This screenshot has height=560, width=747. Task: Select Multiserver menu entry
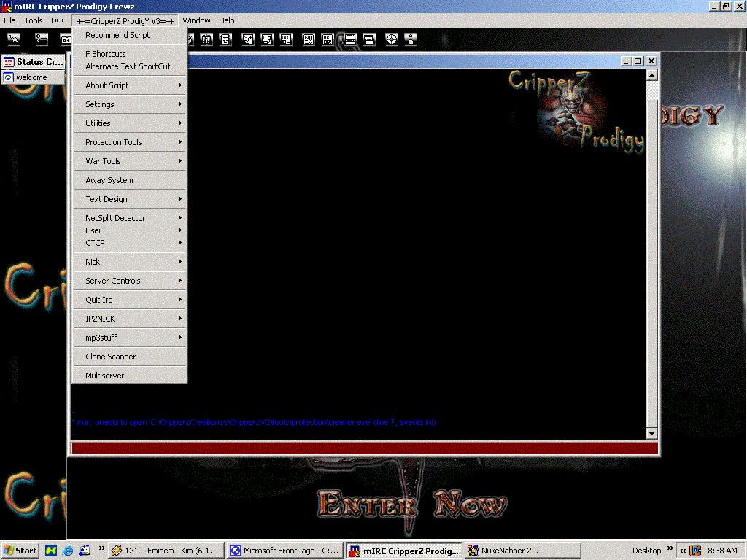130,376
